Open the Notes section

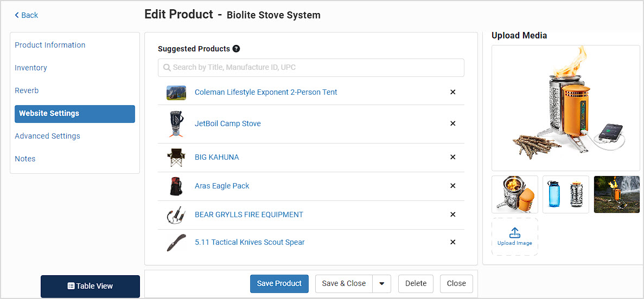click(25, 159)
